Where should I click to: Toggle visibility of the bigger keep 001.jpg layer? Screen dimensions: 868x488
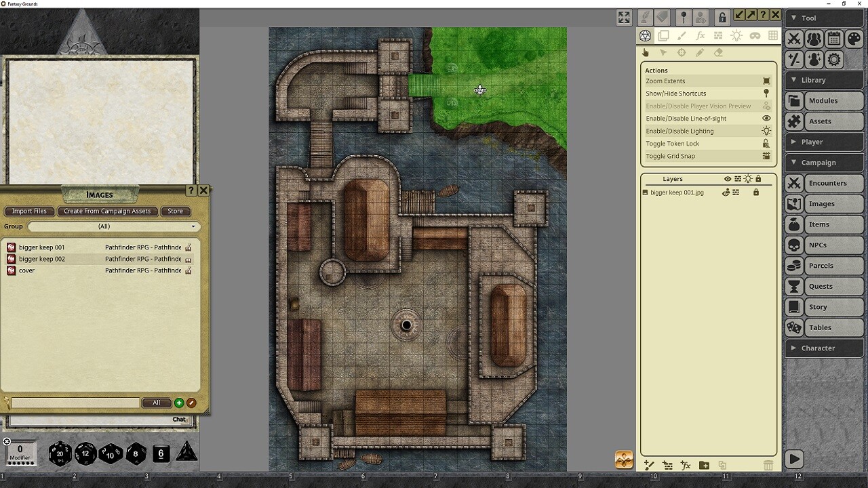(x=724, y=192)
